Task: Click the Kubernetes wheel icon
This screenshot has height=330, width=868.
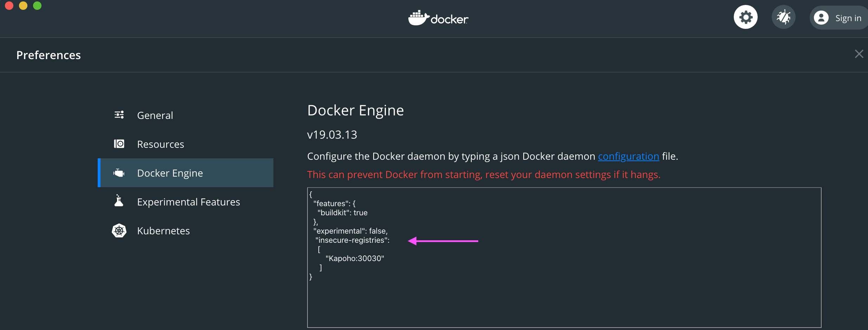Action: click(x=119, y=230)
